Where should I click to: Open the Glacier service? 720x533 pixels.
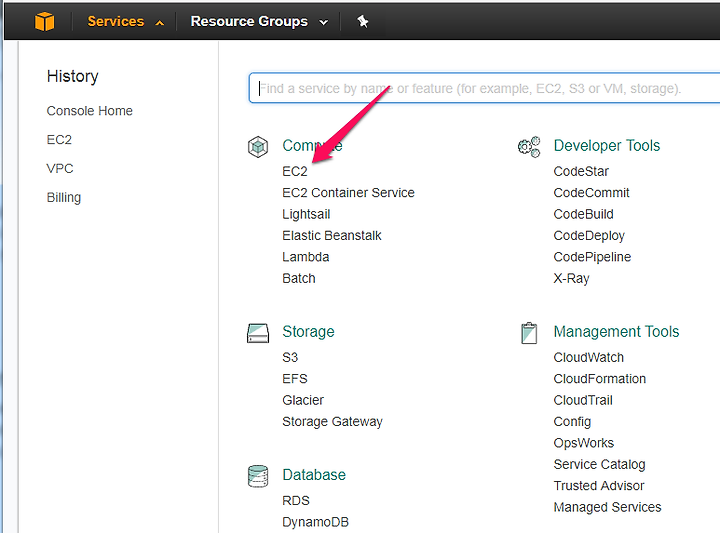pyautogui.click(x=303, y=400)
